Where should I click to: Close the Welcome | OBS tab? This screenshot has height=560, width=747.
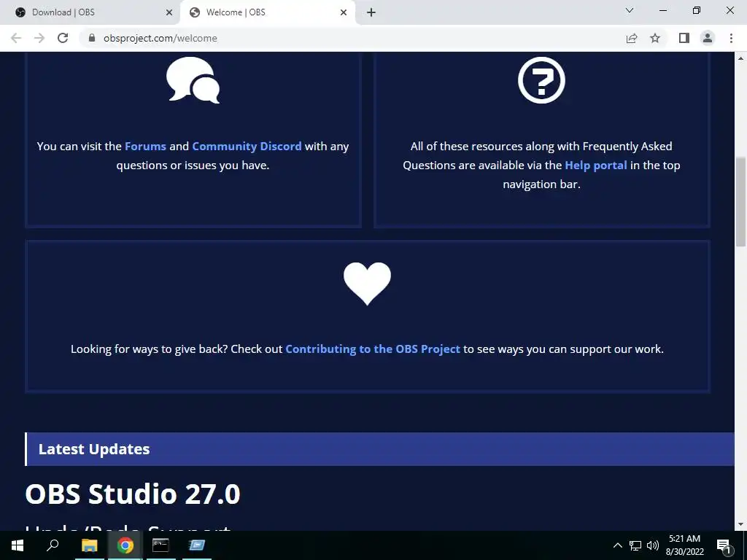point(344,13)
